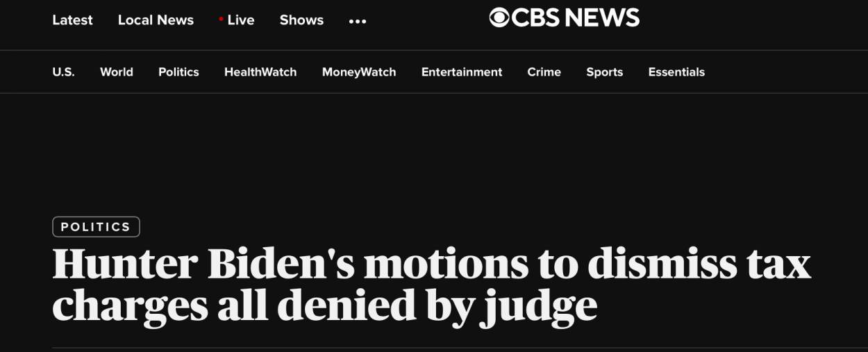Open the Sports section
868x352 pixels.
pyautogui.click(x=604, y=72)
